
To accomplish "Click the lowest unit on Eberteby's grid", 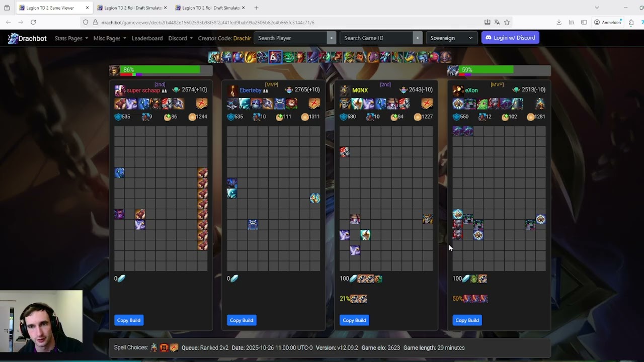I will (x=253, y=224).
